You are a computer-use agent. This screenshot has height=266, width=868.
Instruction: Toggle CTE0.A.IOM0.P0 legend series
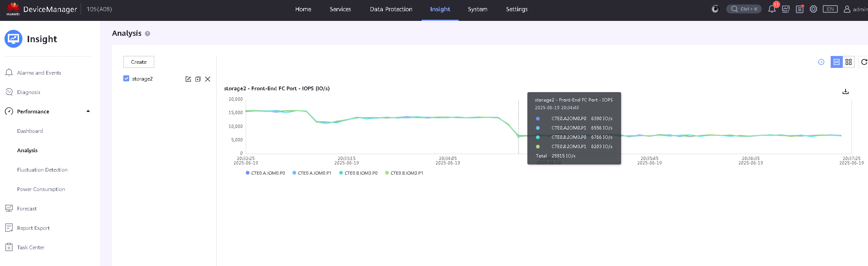pyautogui.click(x=265, y=173)
